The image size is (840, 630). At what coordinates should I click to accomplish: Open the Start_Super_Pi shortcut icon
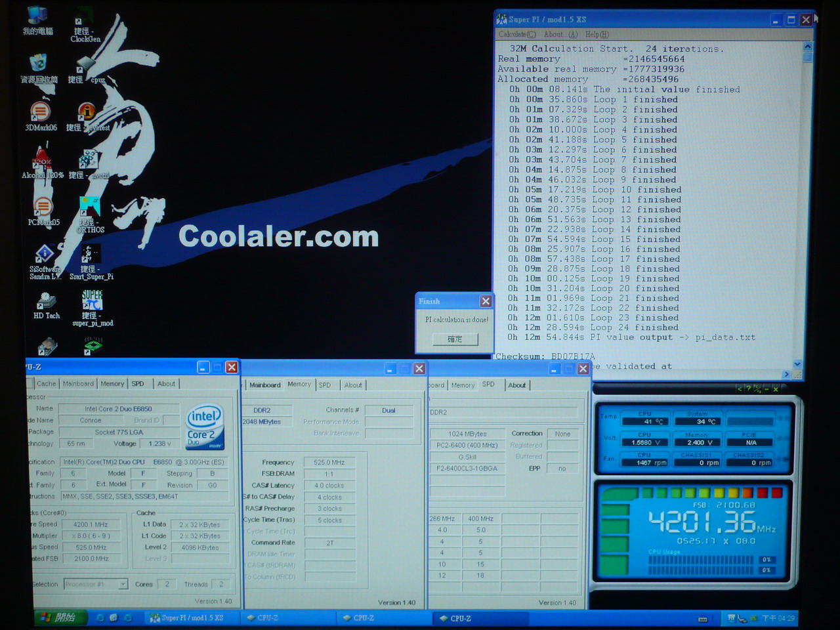pyautogui.click(x=91, y=262)
